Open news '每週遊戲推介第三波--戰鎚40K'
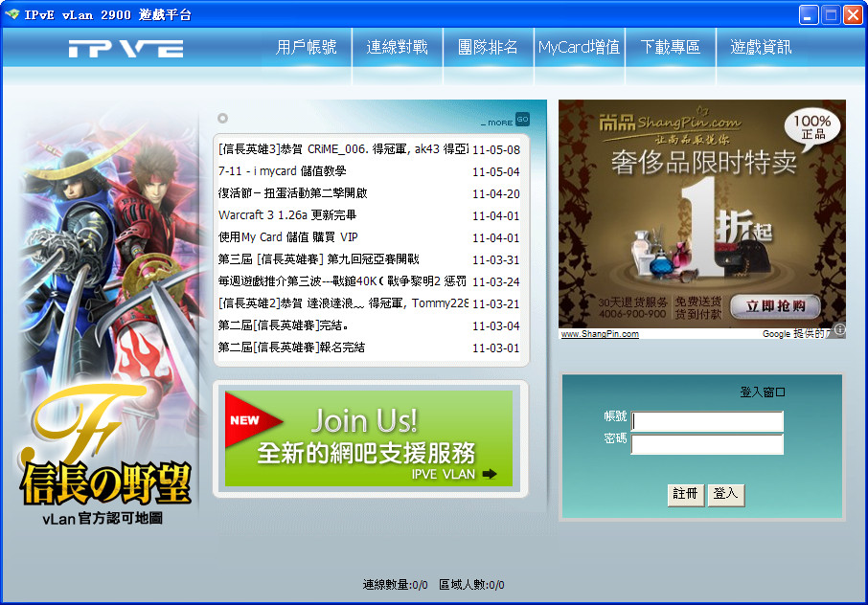Image resolution: width=868 pixels, height=605 pixels. [342, 281]
